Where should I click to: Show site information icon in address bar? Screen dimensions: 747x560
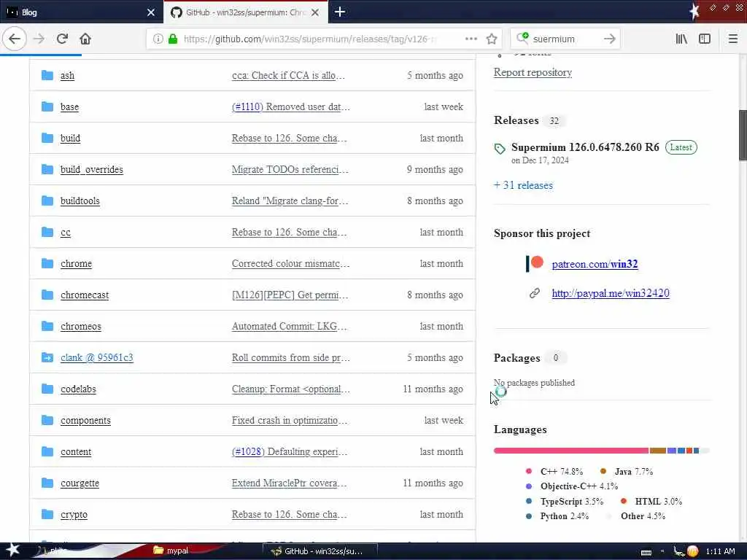tap(158, 39)
